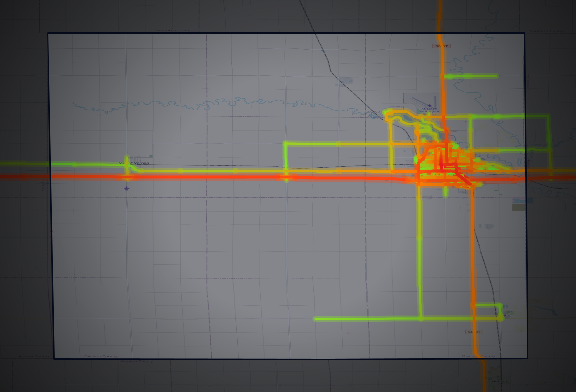Select the airplane icon below Mount Vernon

(x=126, y=188)
